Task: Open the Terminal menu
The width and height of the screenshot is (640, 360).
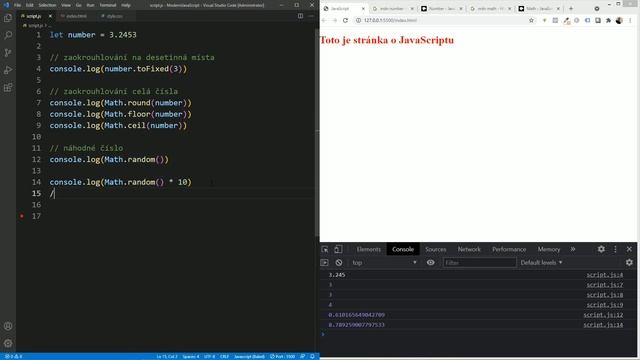Action: tap(108, 5)
